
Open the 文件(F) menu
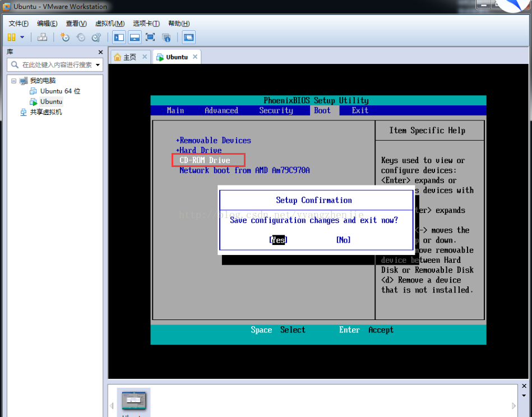[x=18, y=24]
